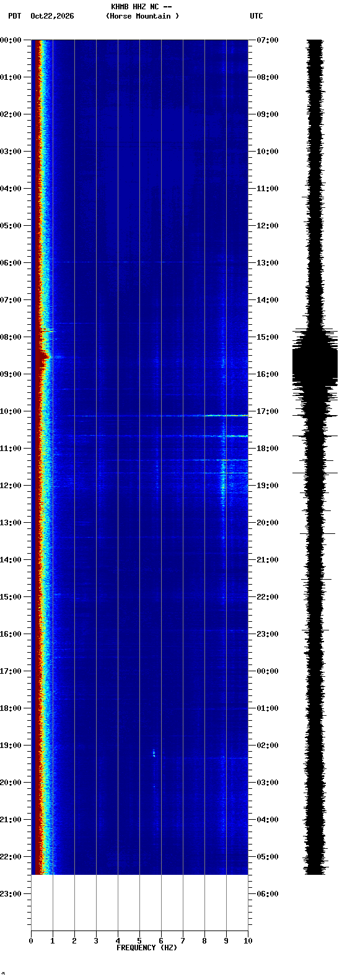Select 21:00 on the PDT axis
This screenshot has height=980, width=342.
(x=11, y=820)
